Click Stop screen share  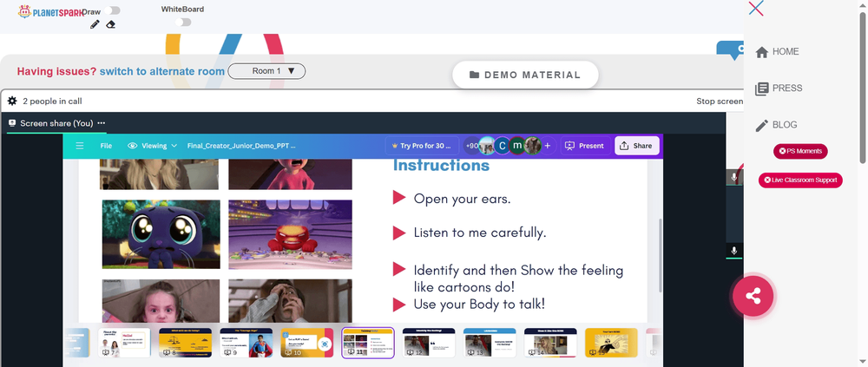[720, 102]
